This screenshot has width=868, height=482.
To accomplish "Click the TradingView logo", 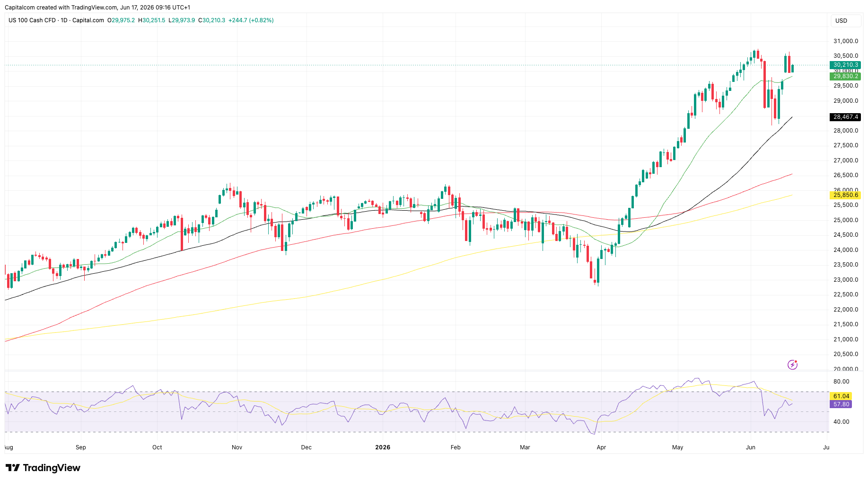I will pyautogui.click(x=43, y=468).
